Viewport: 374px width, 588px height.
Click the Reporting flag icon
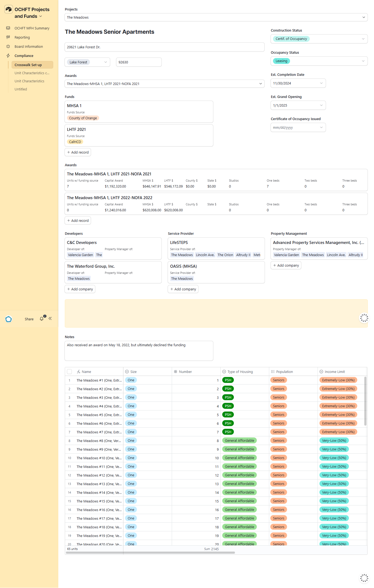8,37
